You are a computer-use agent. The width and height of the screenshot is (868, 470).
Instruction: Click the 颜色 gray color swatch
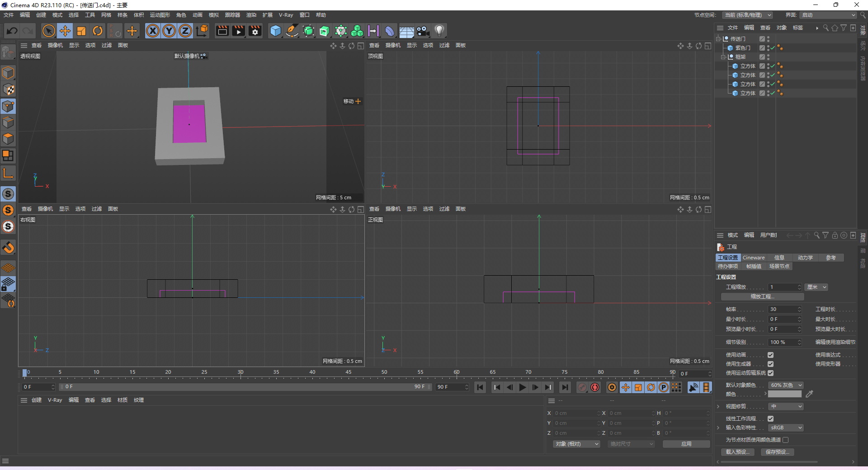785,394
